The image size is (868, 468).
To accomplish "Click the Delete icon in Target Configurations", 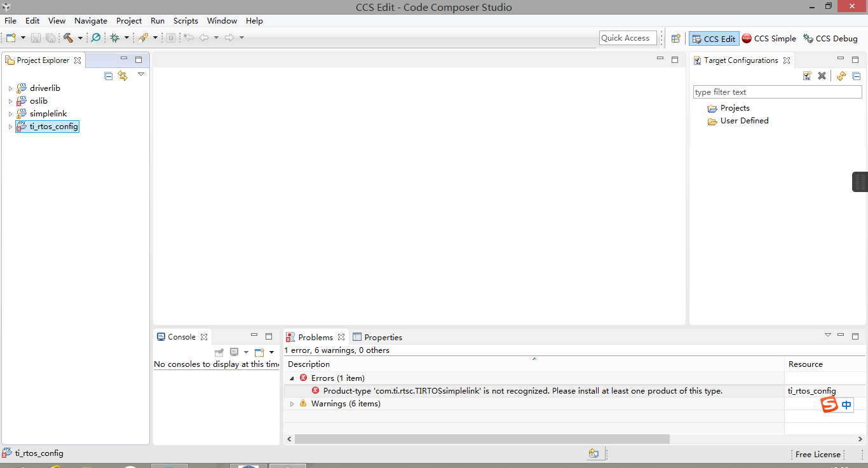I will [822, 76].
